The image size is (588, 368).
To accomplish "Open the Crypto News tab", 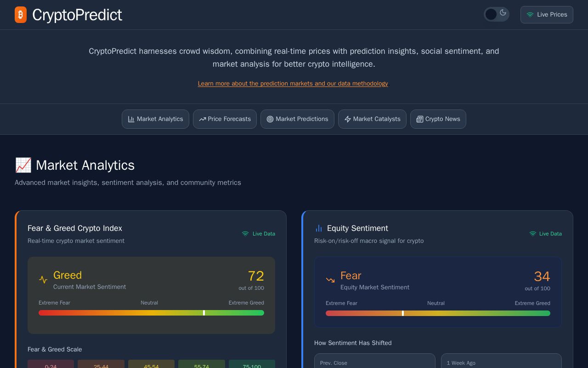I will coord(438,119).
